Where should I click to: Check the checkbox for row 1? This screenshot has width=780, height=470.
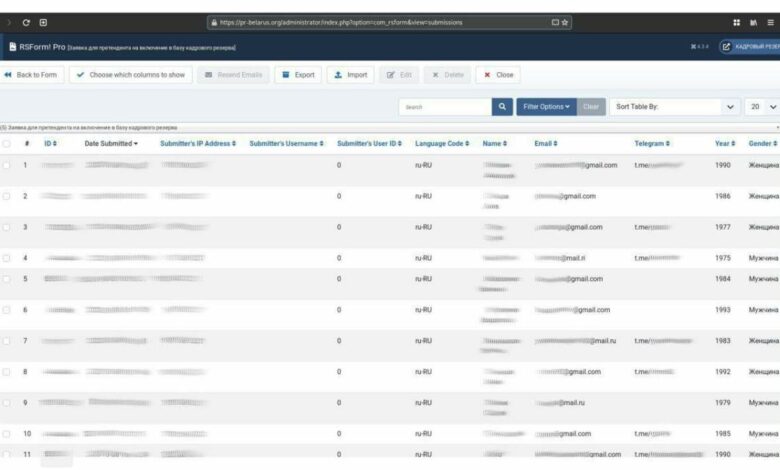pos(7,165)
